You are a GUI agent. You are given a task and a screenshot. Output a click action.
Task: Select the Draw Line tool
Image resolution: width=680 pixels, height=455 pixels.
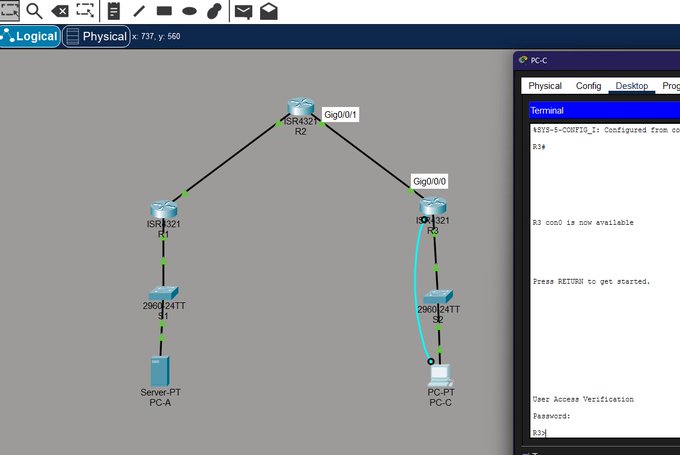(139, 11)
